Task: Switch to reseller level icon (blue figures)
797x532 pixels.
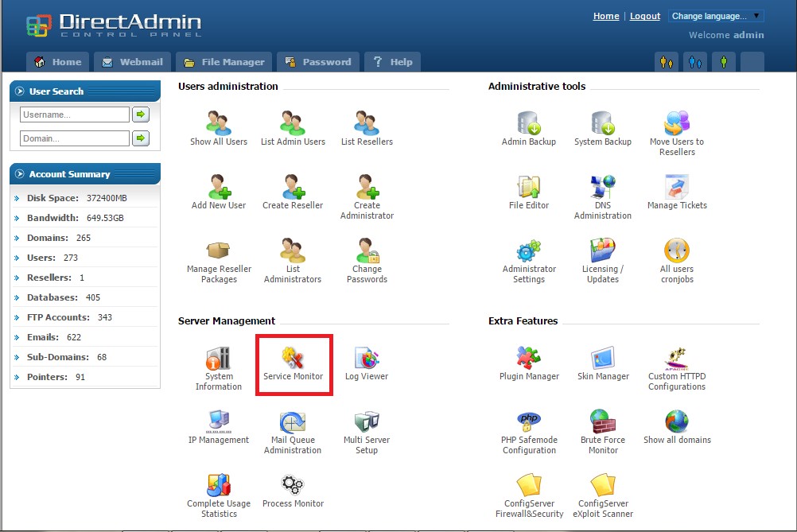Action: (x=695, y=63)
